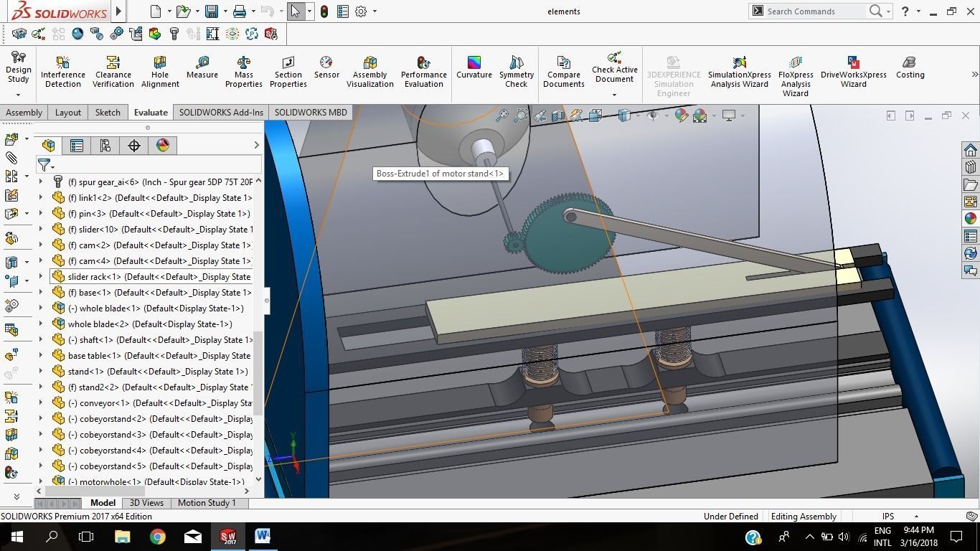The width and height of the screenshot is (980, 551).
Task: Open the Options gear icon
Action: (x=361, y=11)
